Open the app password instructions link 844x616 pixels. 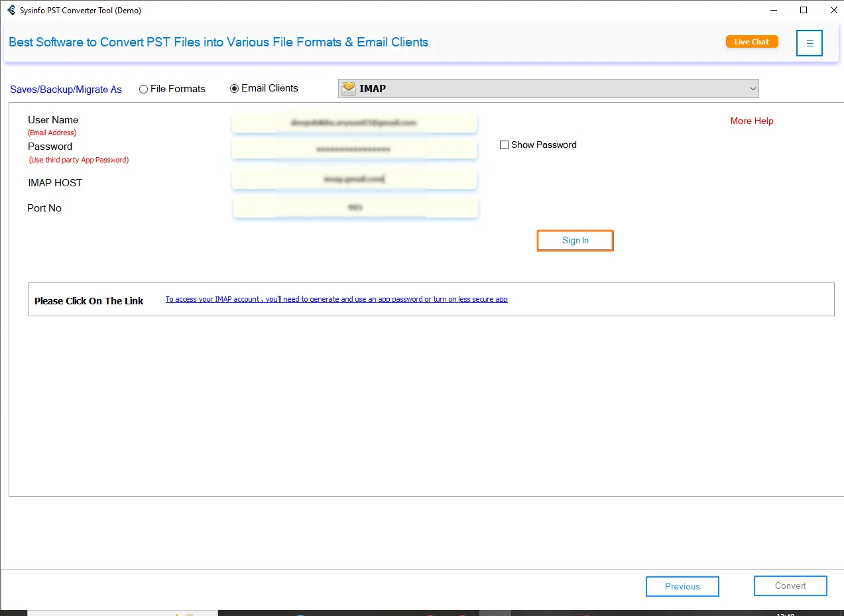coord(336,299)
